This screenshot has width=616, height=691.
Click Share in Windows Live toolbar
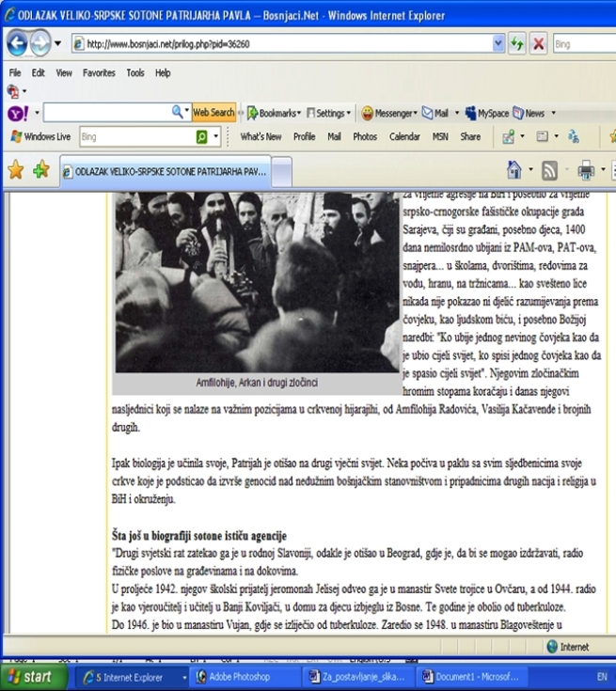click(470, 136)
